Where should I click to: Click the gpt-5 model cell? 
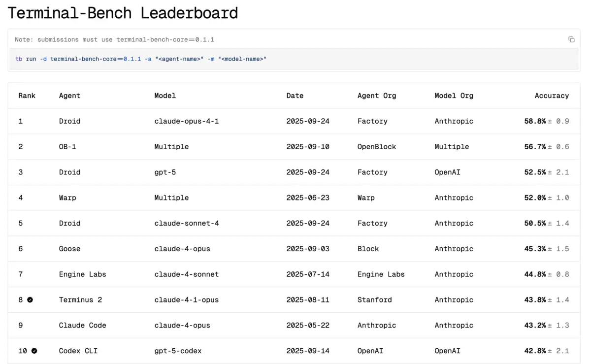(165, 172)
